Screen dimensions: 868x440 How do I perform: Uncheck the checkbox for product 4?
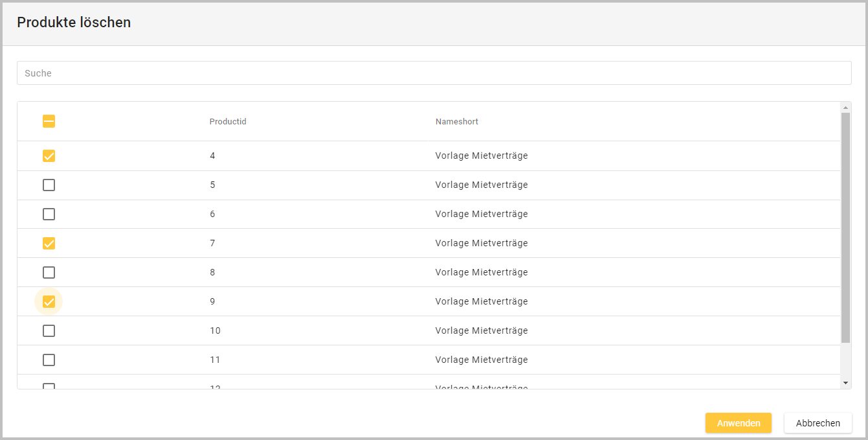coord(49,156)
